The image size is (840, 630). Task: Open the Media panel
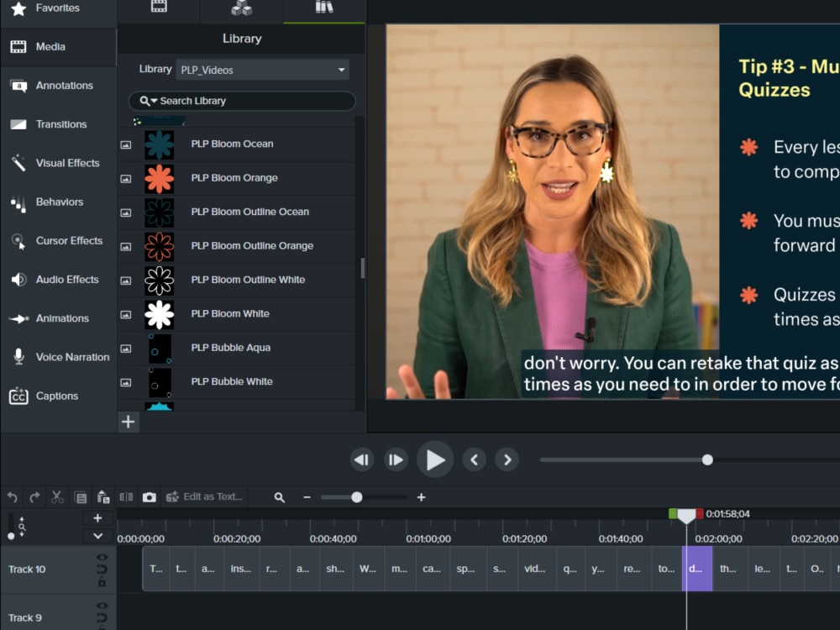click(x=57, y=47)
